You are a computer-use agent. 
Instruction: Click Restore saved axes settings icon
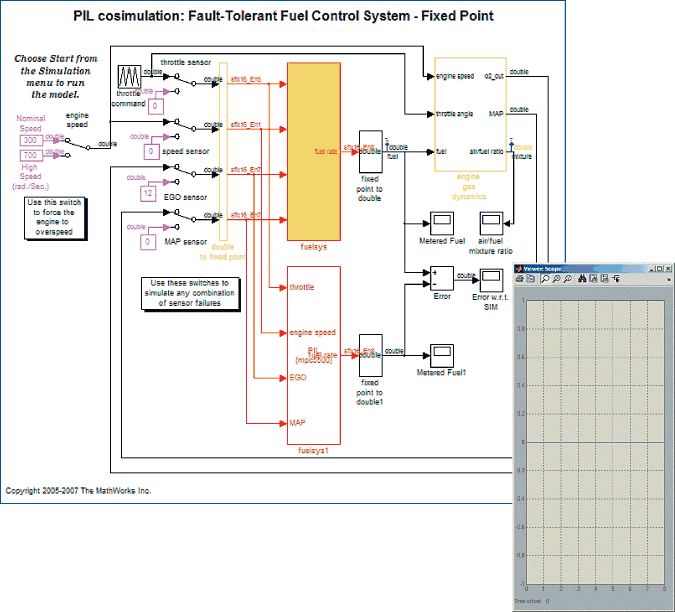pyautogui.click(x=604, y=279)
